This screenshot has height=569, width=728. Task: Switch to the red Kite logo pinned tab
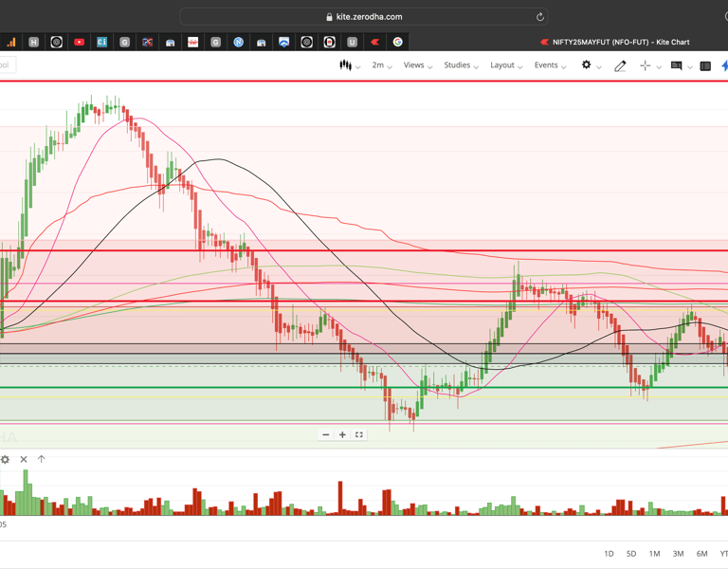coord(374,43)
